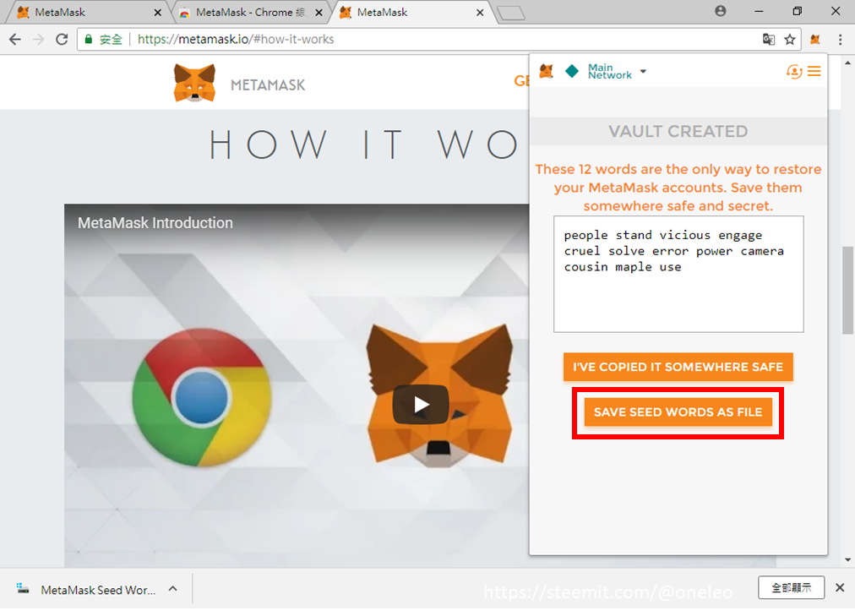855x616 pixels.
Task: Click the page vertical scrollbar thumb
Action: coord(848,290)
